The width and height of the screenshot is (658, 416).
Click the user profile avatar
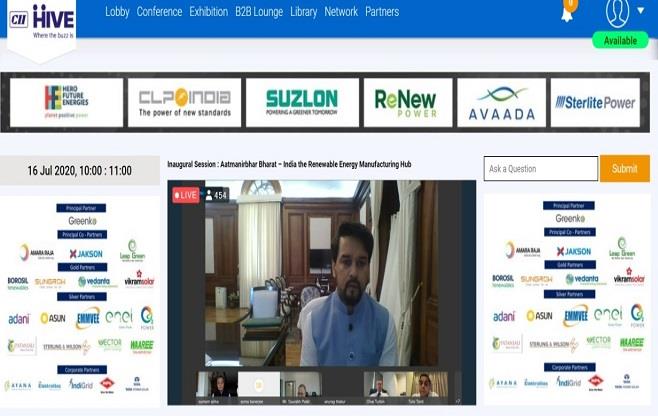[618, 13]
